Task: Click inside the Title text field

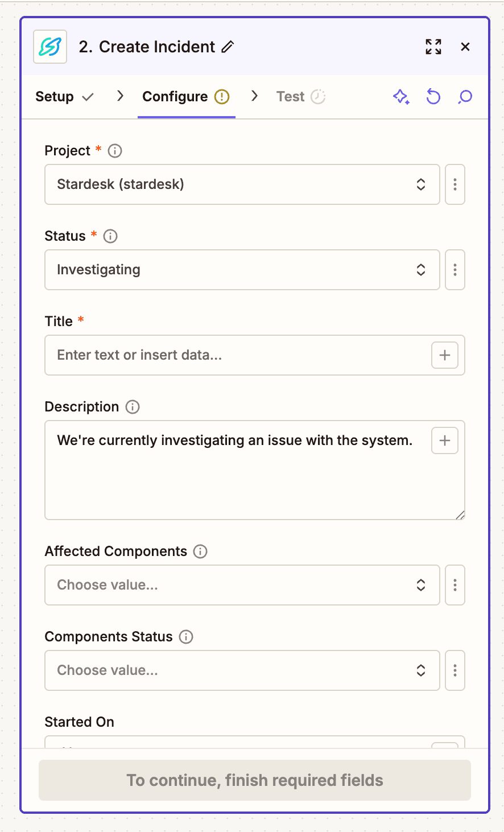Action: (228, 355)
